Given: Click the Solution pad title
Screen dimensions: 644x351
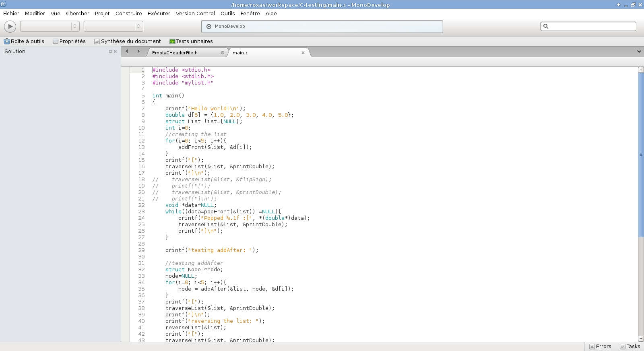Looking at the screenshot, I should click(x=15, y=52).
